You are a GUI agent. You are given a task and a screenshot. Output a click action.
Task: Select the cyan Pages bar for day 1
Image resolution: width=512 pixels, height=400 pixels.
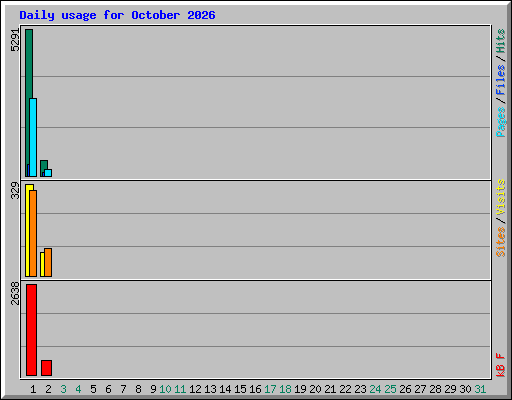click(33, 137)
